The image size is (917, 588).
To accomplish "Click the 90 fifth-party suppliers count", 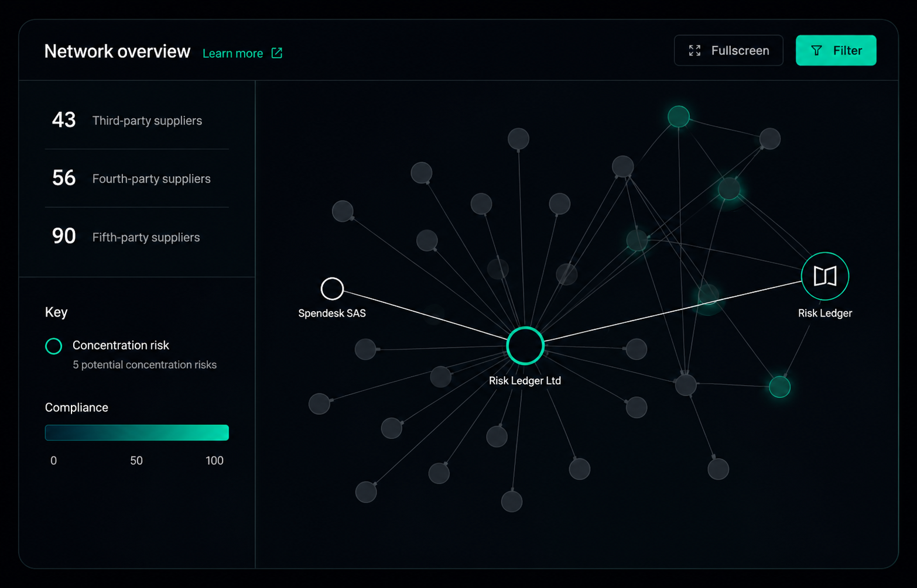I will [x=64, y=236].
